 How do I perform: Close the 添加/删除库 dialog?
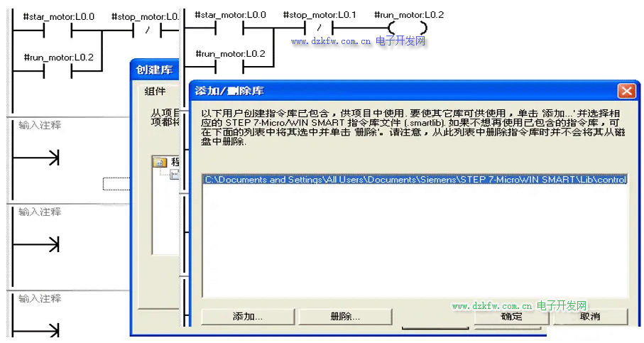point(626,91)
